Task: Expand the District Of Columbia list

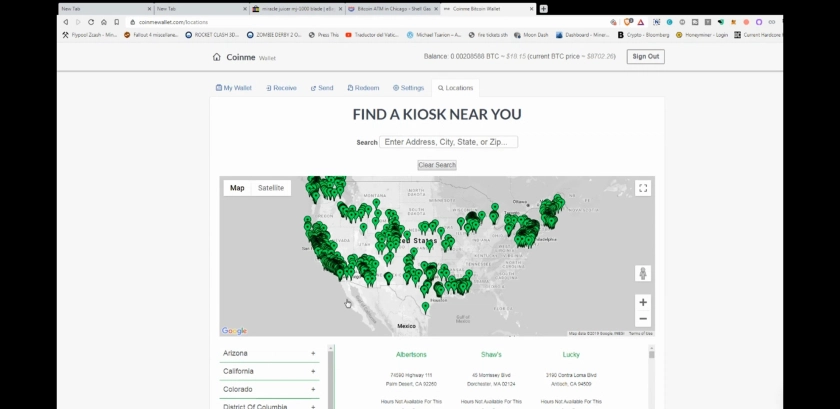Action: point(269,406)
